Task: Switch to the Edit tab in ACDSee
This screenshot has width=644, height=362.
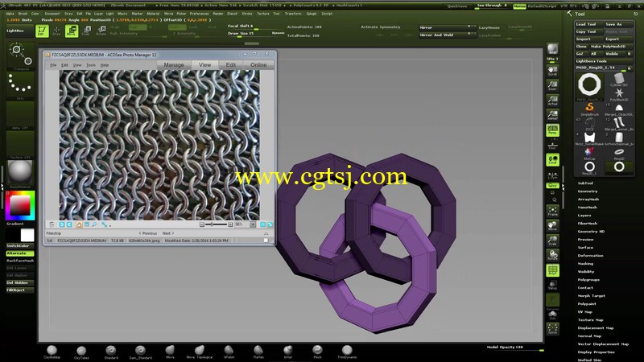Action: pos(231,65)
